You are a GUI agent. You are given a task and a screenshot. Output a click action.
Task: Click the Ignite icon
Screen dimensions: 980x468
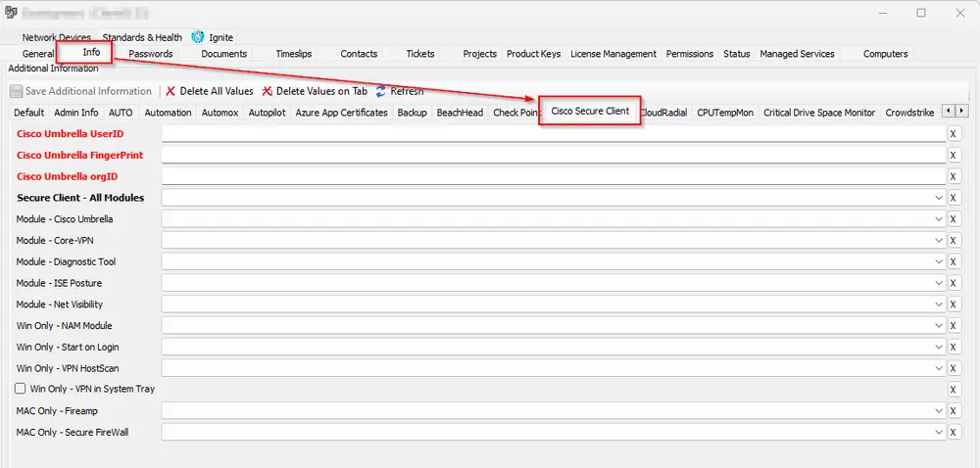[198, 37]
